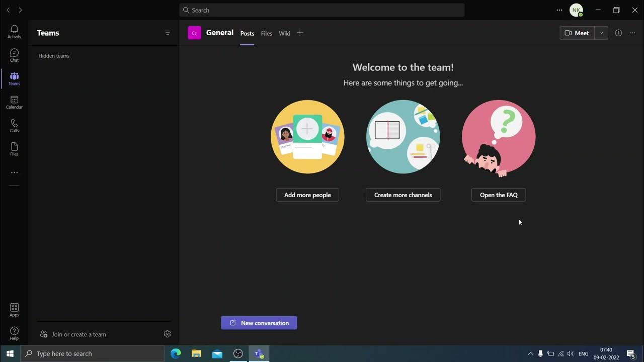
Task: Open more channel options ellipsis
Action: (632, 33)
